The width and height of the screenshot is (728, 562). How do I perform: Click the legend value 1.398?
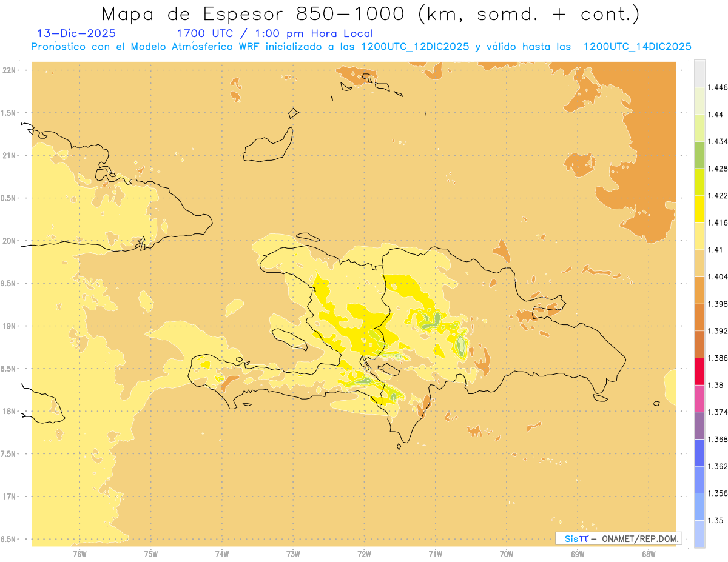(717, 304)
